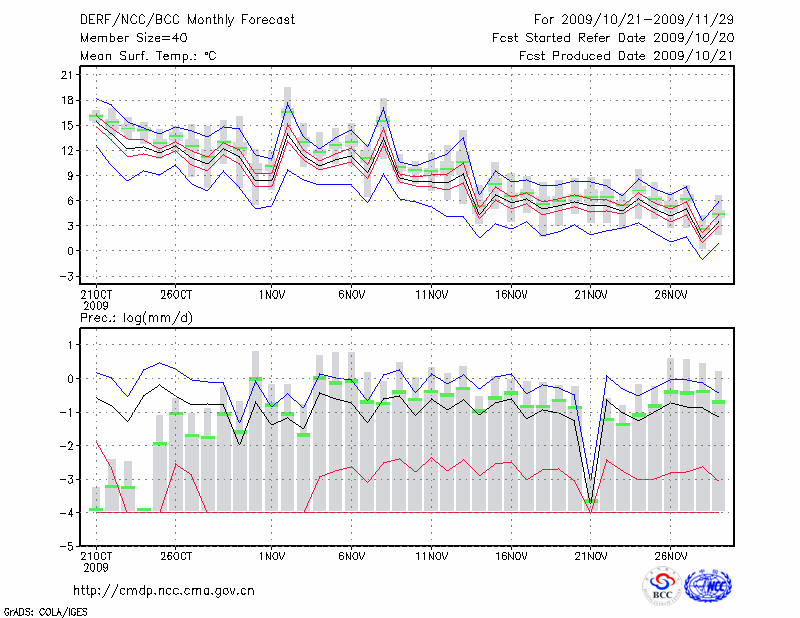The height and width of the screenshot is (618, 800).
Task: Select 26NOV on the precipitation chart axis
Action: (x=671, y=556)
